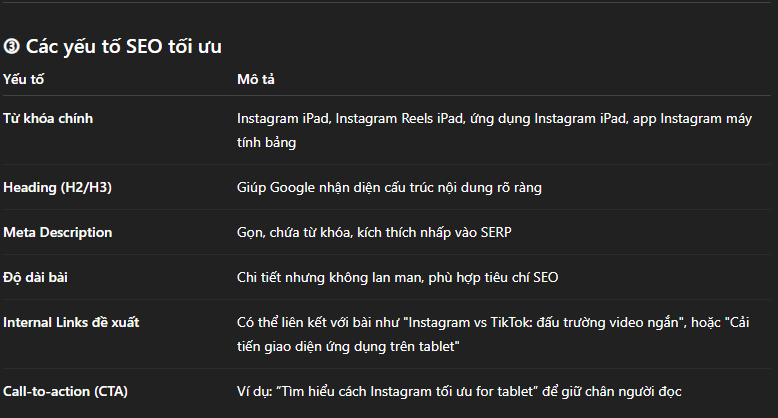Screen dimensions: 778x418
Task: Click the "Heading (H2/H3)" cell
Action: (58, 188)
